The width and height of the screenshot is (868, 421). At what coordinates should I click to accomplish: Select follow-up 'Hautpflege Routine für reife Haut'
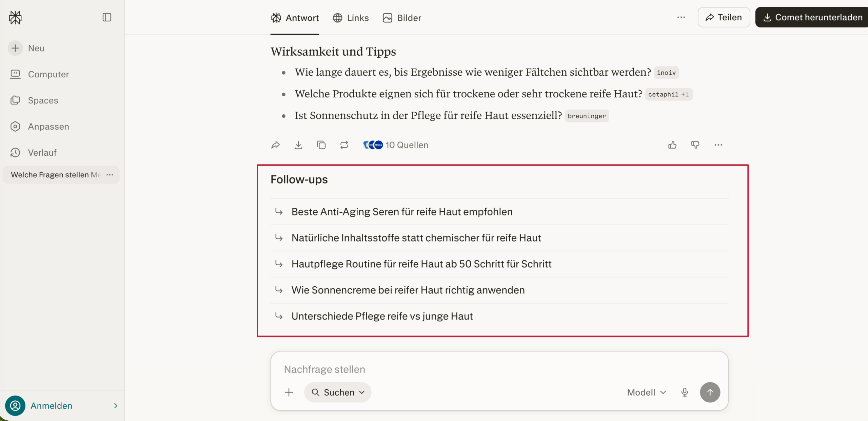coord(499,264)
